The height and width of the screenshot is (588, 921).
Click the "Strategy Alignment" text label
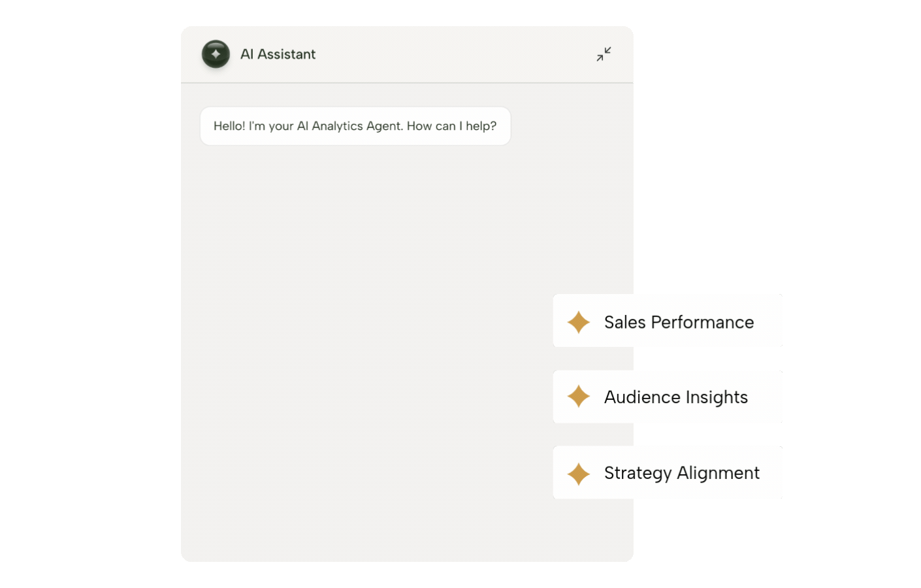tap(681, 473)
